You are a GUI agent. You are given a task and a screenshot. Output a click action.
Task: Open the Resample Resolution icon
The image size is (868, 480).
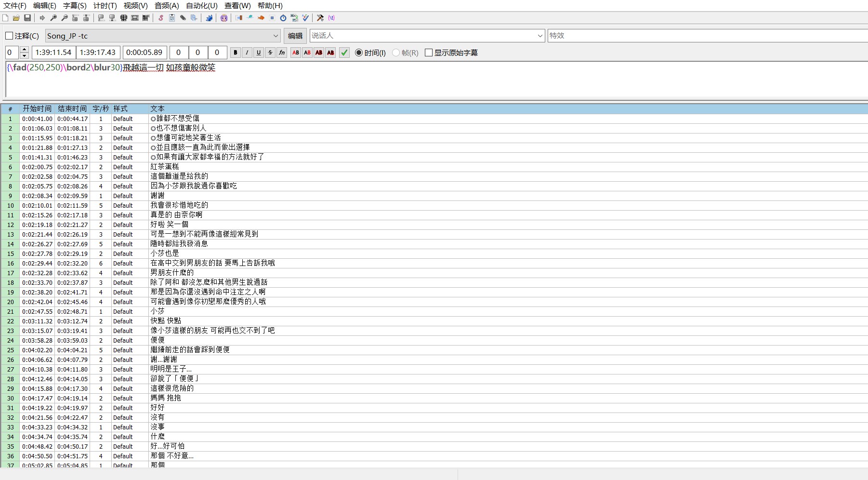coord(272,18)
